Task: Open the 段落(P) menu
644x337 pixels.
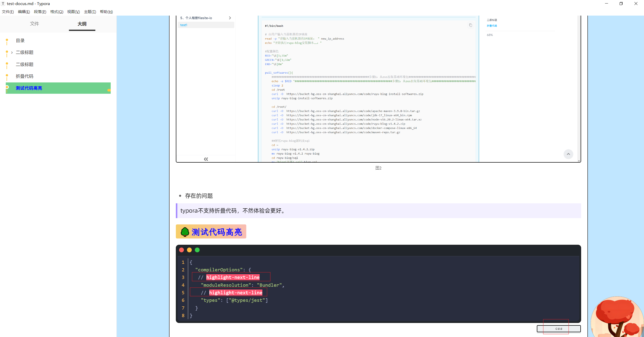Action: 40,12
